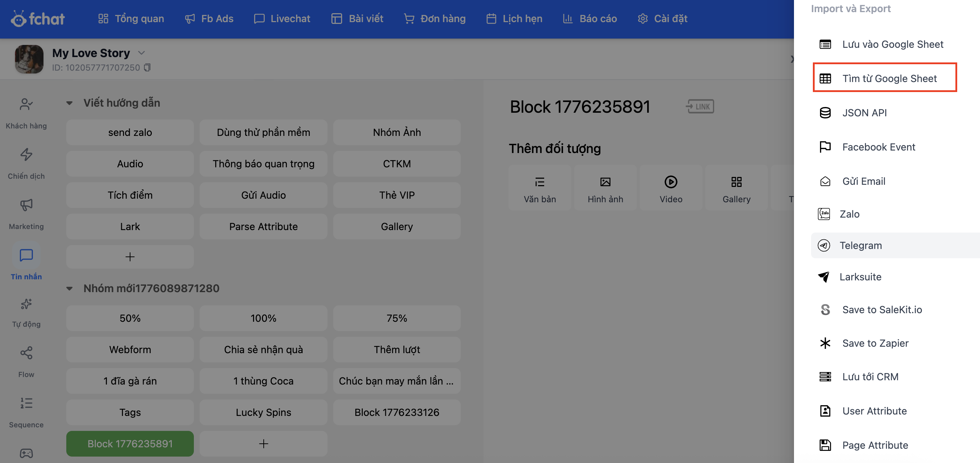Open the Flow share icon
Viewport: 980px width, 463px height.
pos(26,353)
